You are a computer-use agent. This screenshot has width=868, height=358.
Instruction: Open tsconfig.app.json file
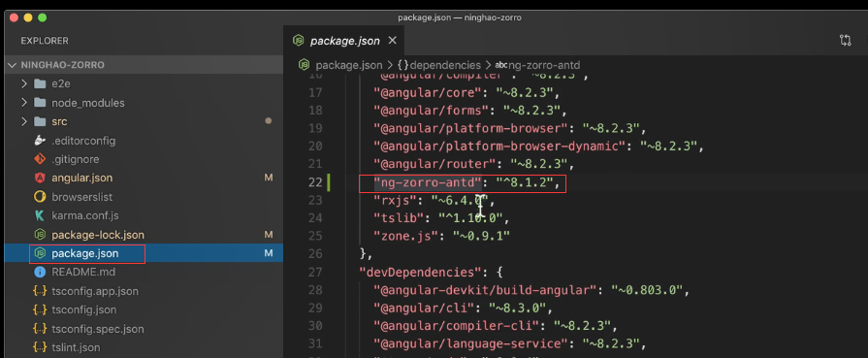click(x=95, y=291)
